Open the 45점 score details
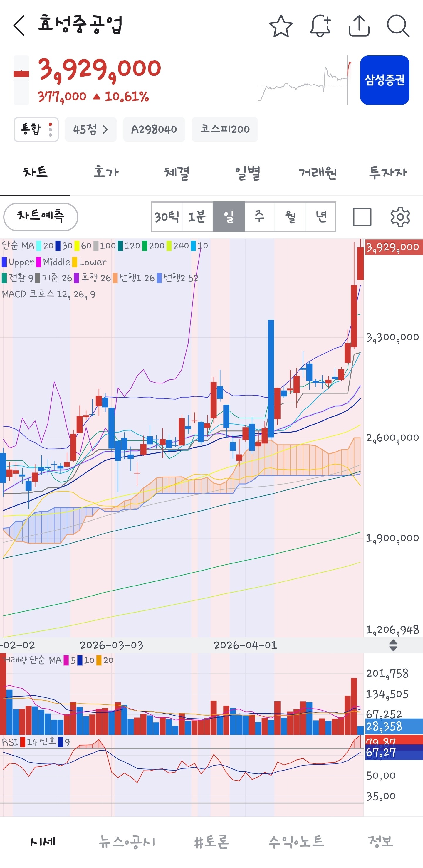This screenshot has height=868, width=423. tap(91, 129)
